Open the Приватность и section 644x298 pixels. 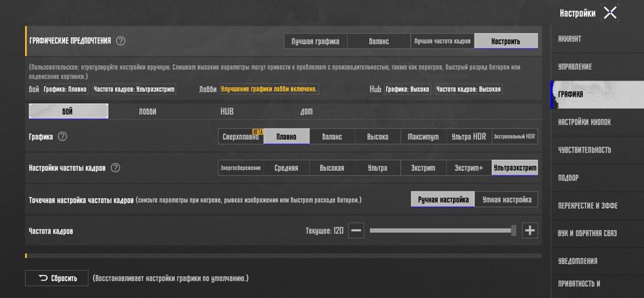[x=597, y=284]
